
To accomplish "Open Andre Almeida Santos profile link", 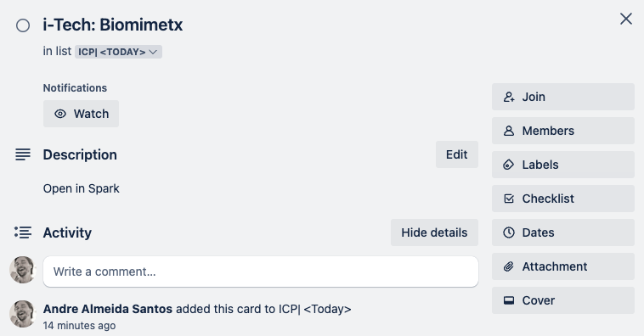I will point(108,309).
